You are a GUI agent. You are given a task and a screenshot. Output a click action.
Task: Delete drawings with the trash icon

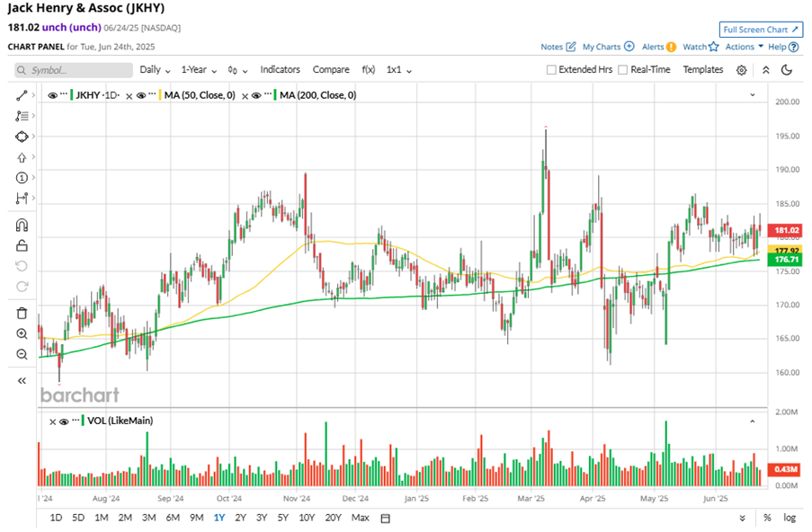pos(22,314)
